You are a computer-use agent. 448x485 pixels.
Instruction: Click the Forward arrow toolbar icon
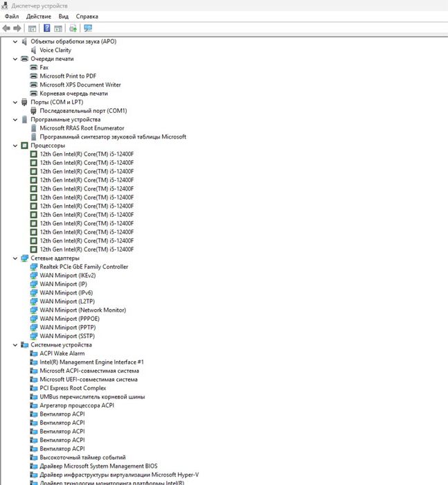[x=17, y=28]
